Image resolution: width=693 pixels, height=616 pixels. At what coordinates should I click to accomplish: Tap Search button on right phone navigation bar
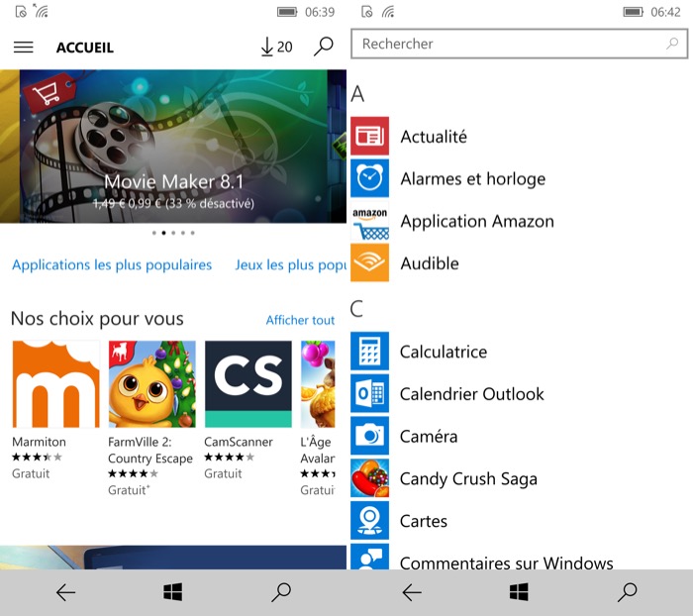pyautogui.click(x=627, y=592)
